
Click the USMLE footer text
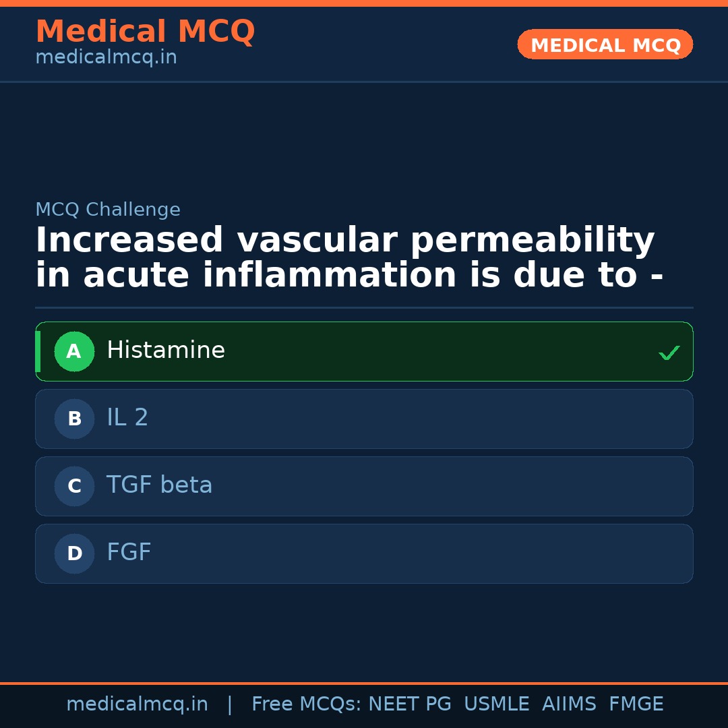coord(496,704)
